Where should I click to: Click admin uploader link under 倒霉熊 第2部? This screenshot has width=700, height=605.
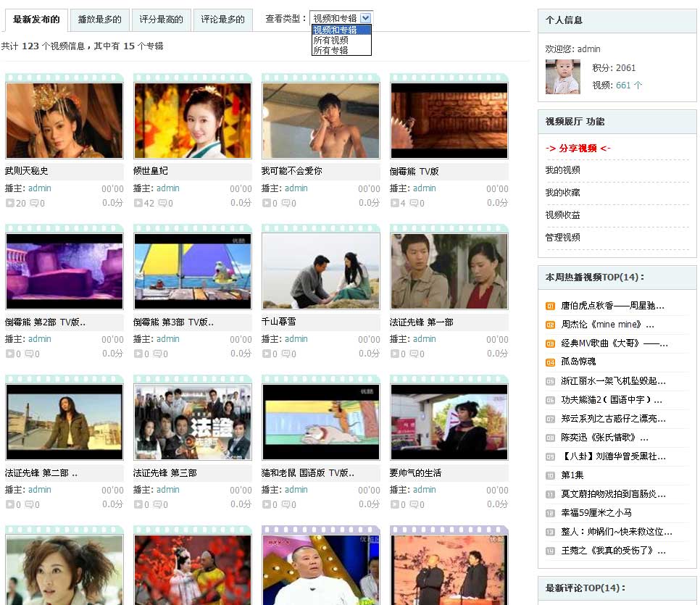coord(40,339)
